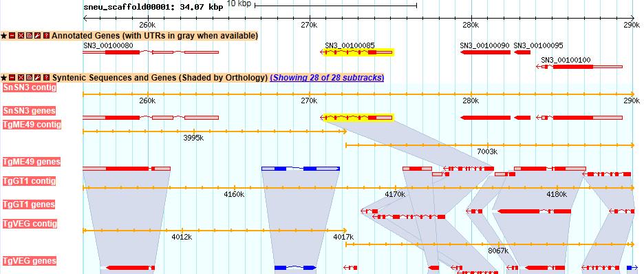Select the TgVEG genes subtrack label
The image size is (644, 274).
click(29, 261)
